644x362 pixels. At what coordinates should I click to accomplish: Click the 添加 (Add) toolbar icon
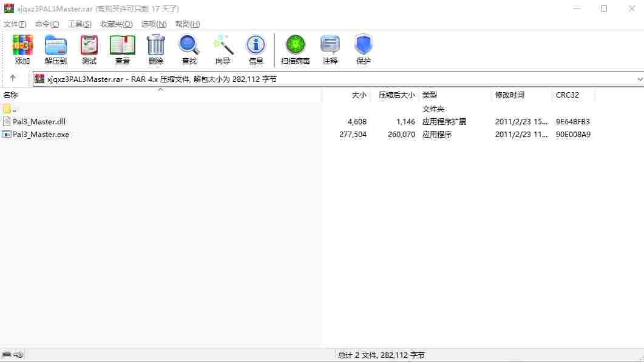point(22,45)
